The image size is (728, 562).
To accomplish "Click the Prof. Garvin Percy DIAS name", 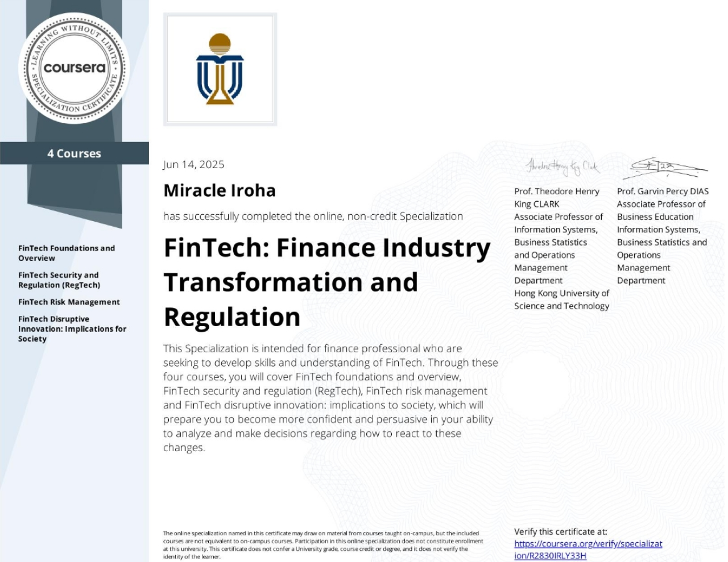I will pos(663,191).
